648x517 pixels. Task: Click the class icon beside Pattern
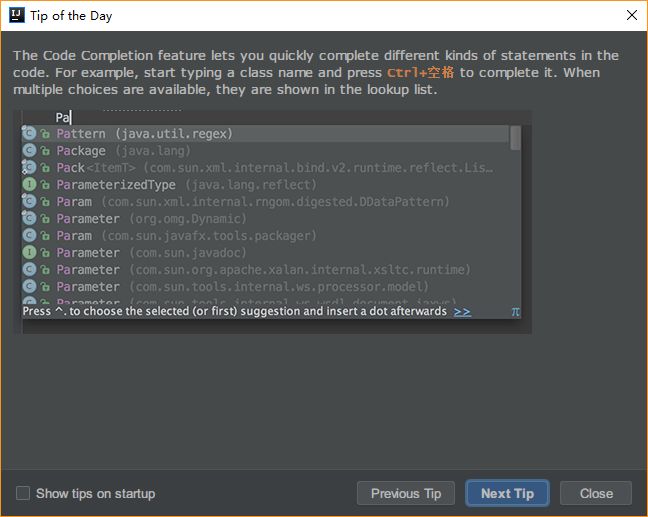point(30,134)
